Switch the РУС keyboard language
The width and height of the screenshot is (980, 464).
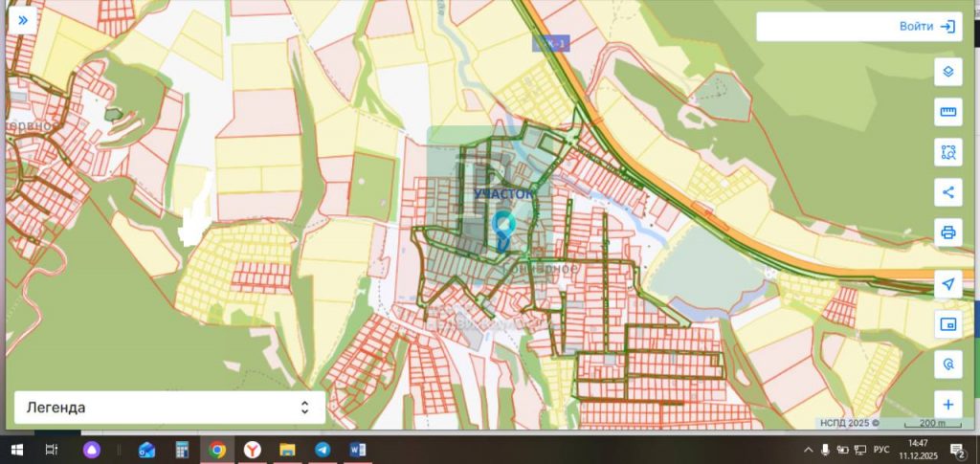pyautogui.click(x=882, y=450)
